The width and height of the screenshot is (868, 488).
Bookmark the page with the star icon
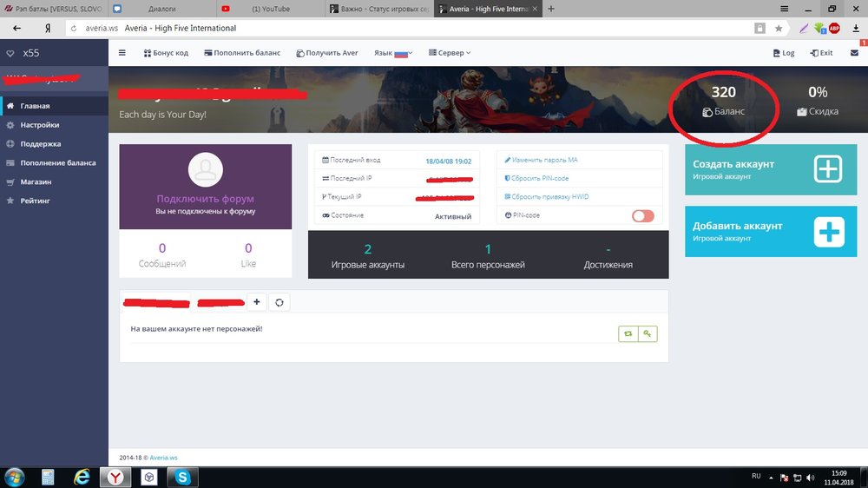click(779, 29)
